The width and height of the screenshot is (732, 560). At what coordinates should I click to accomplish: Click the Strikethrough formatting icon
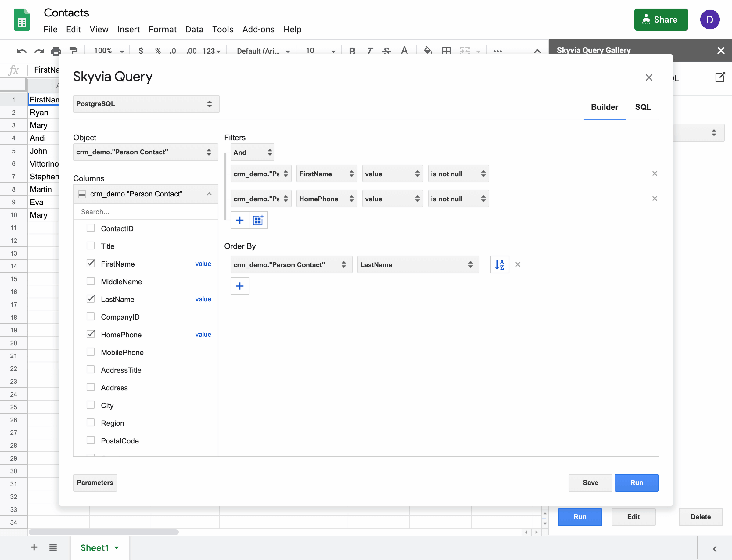(386, 51)
